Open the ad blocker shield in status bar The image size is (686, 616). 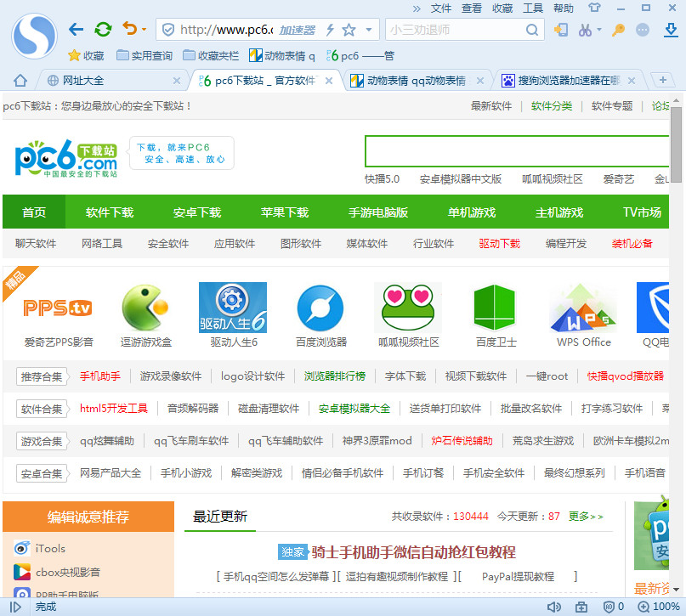point(609,607)
